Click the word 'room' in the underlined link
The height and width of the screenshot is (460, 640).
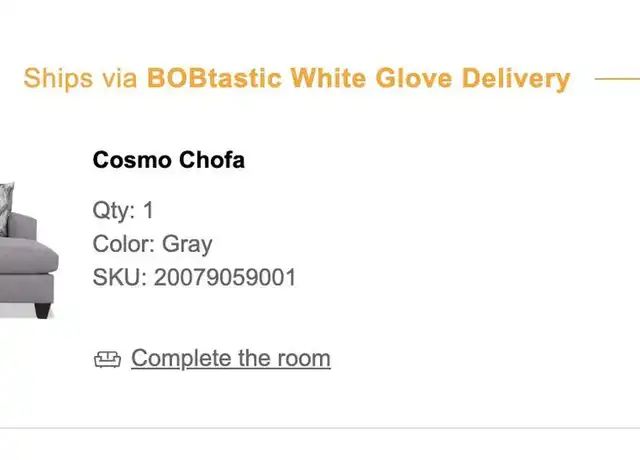tap(304, 358)
